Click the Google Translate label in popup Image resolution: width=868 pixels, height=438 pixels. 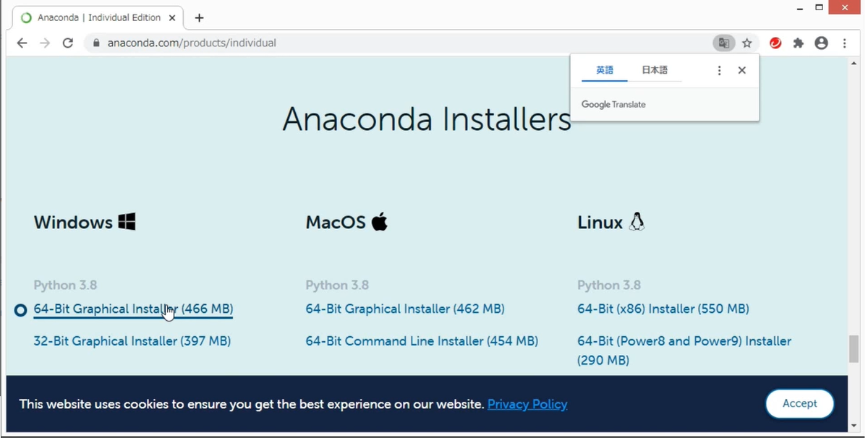(x=613, y=105)
